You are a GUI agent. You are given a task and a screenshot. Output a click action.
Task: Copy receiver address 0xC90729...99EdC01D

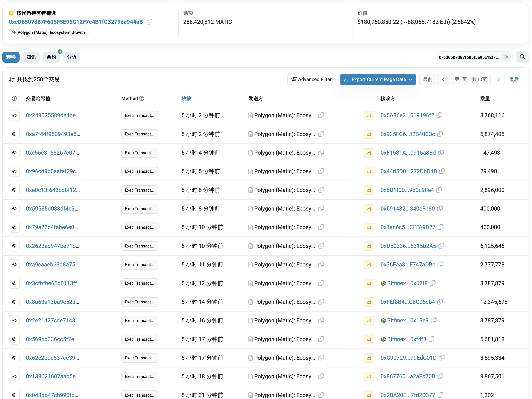click(442, 358)
